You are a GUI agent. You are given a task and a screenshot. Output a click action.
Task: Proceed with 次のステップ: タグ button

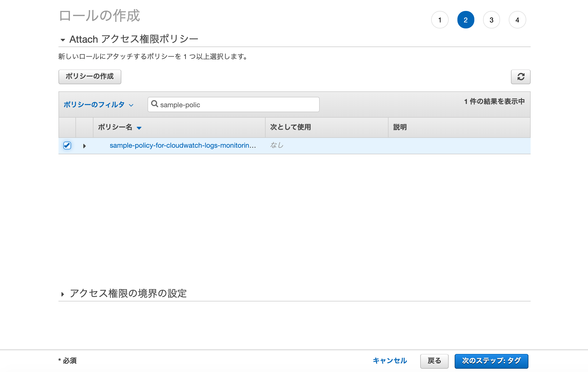(491, 361)
